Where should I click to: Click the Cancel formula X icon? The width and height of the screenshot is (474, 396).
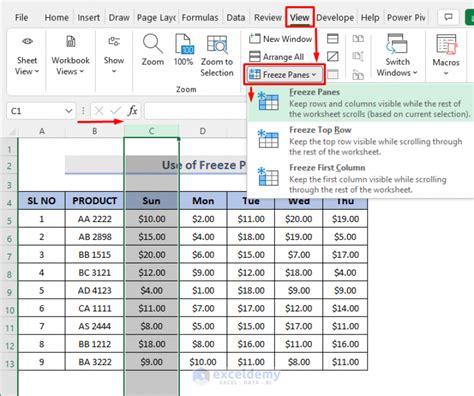coord(99,111)
